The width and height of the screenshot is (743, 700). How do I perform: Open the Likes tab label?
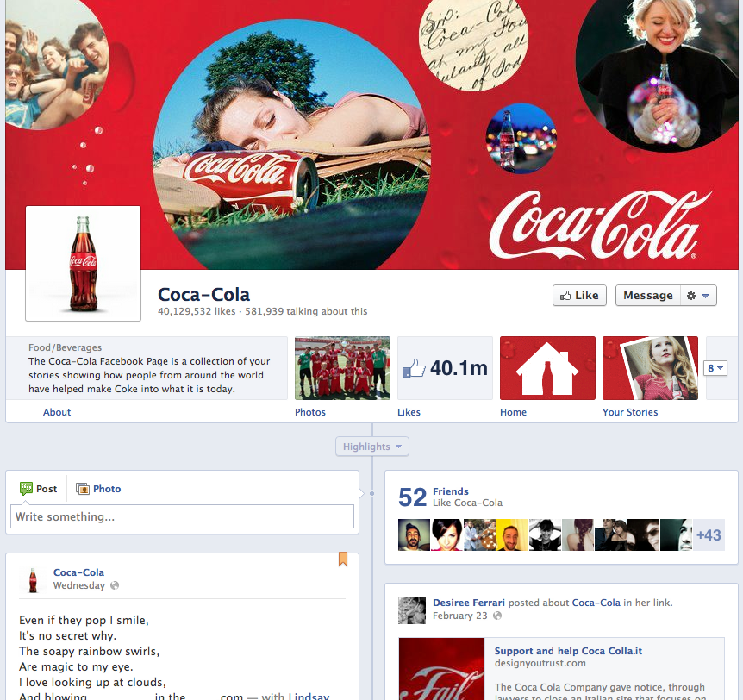click(409, 412)
